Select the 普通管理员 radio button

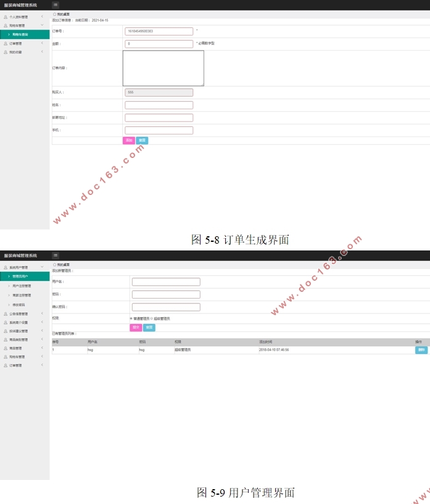click(x=131, y=318)
